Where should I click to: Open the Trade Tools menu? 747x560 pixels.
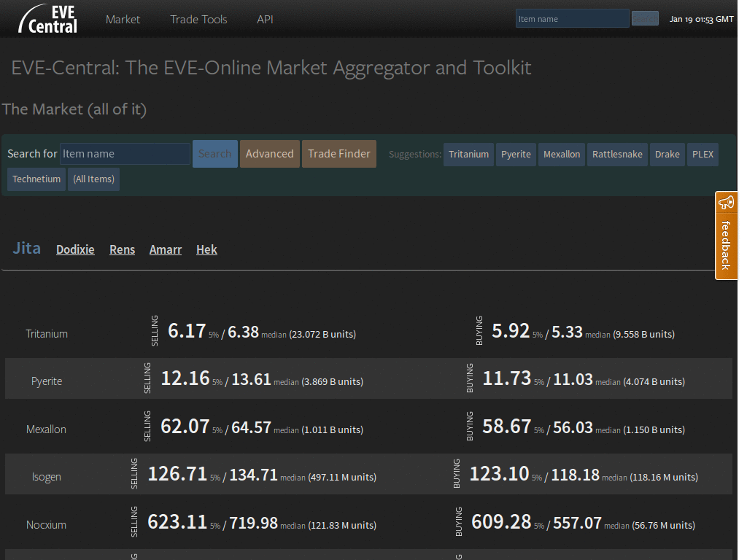198,20
